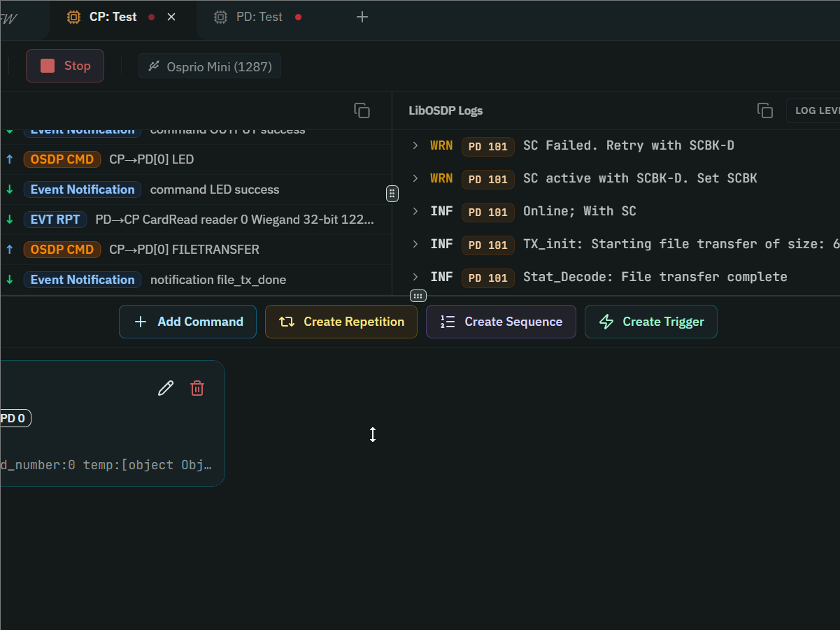This screenshot has width=840, height=630.
Task: Click the chip icon on CP: Test tab
Action: 73,17
